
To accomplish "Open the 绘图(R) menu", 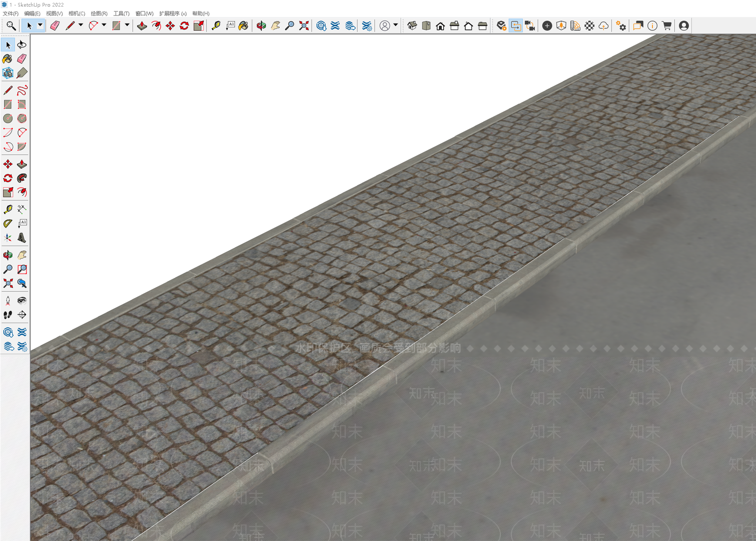I will pyautogui.click(x=99, y=14).
